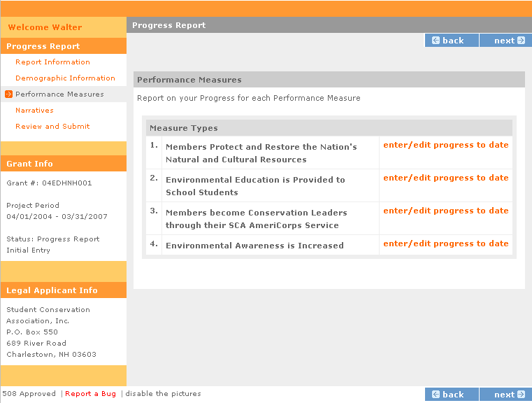Edit progress for the Environmental Education measure

pos(445,178)
